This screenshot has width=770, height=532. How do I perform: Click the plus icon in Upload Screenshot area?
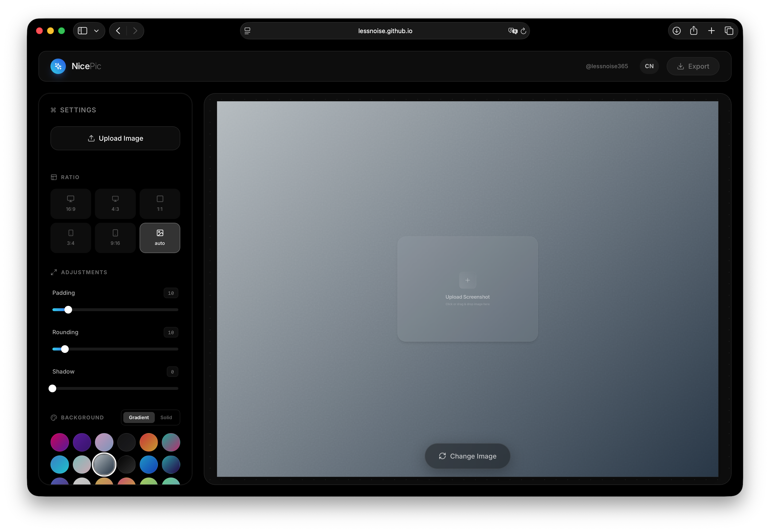(467, 280)
